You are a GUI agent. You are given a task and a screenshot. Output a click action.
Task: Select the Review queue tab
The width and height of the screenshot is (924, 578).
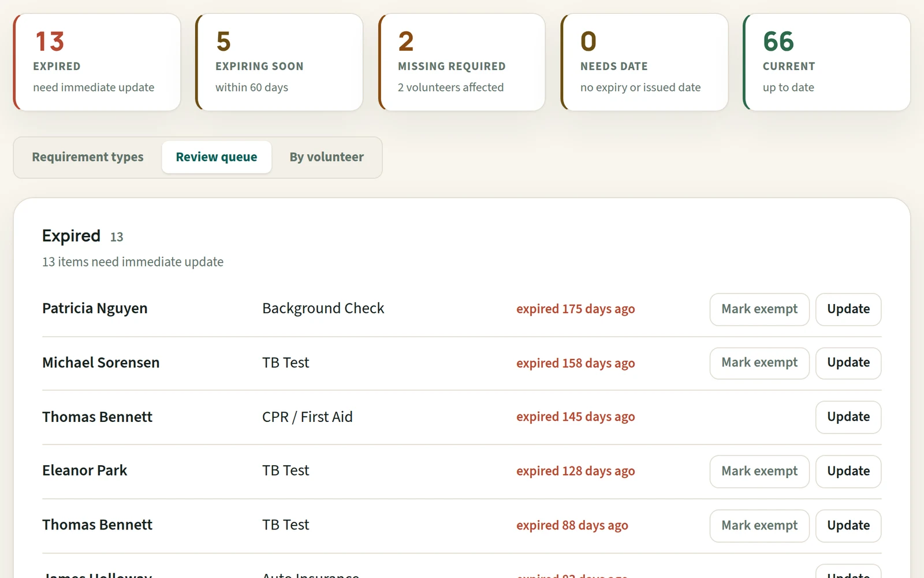pyautogui.click(x=217, y=157)
